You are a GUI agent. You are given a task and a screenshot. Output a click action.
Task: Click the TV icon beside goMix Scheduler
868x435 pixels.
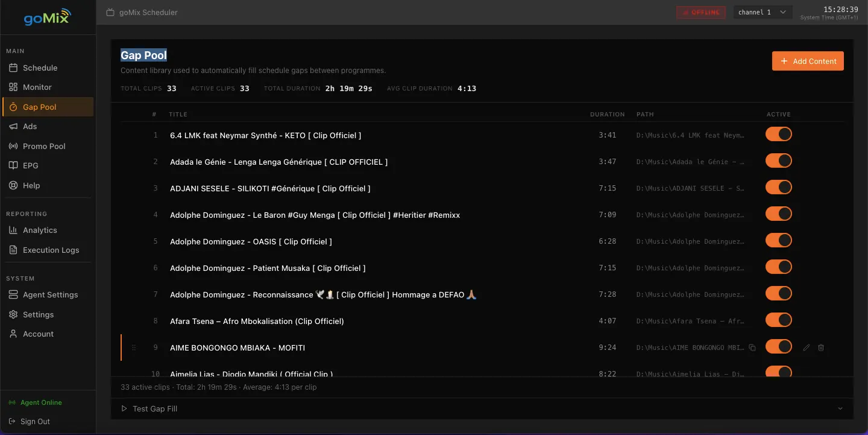[x=110, y=12]
